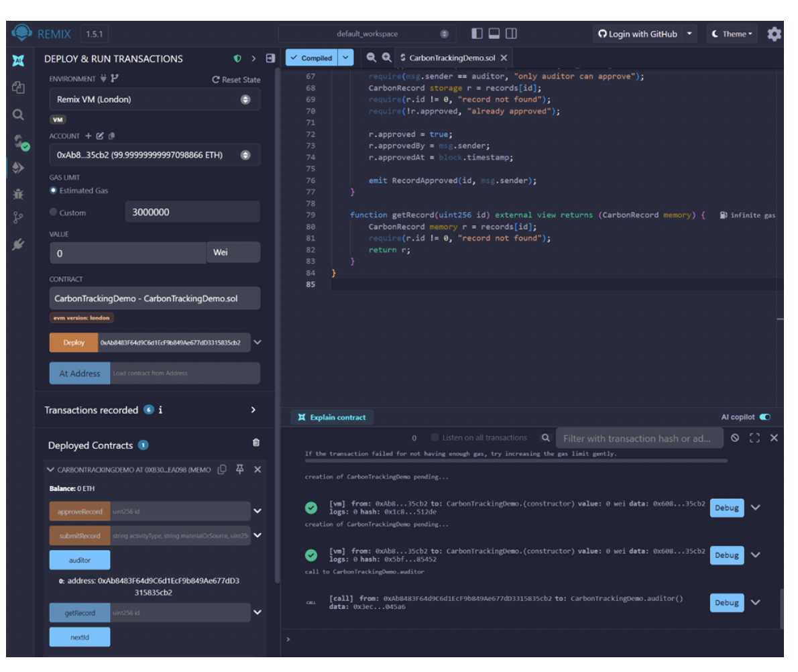Click the fork environment icon
Viewport: 798px width, 672px height.
[x=115, y=78]
